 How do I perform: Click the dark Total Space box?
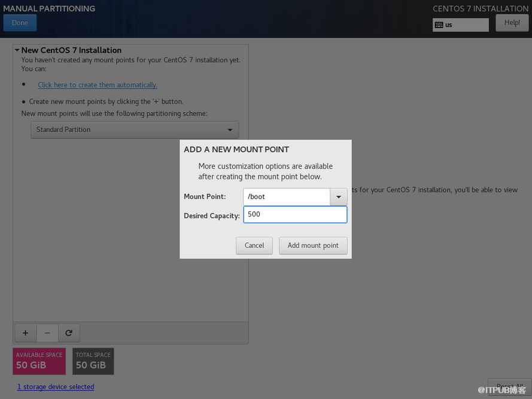click(93, 361)
